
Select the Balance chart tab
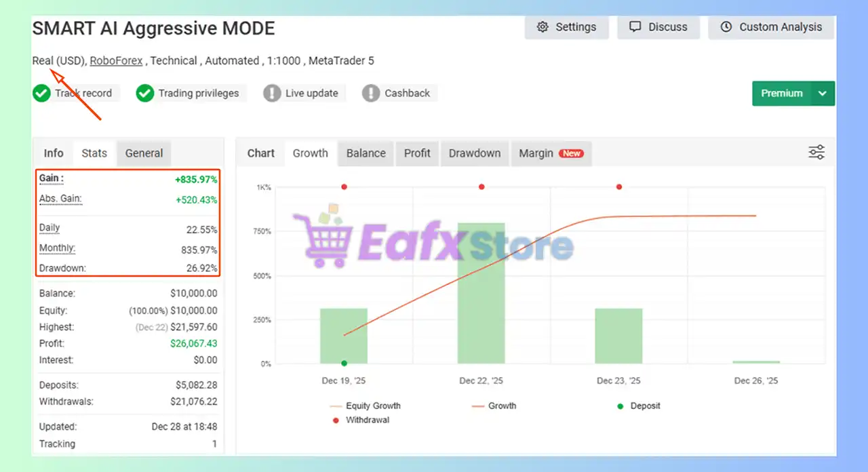point(366,153)
